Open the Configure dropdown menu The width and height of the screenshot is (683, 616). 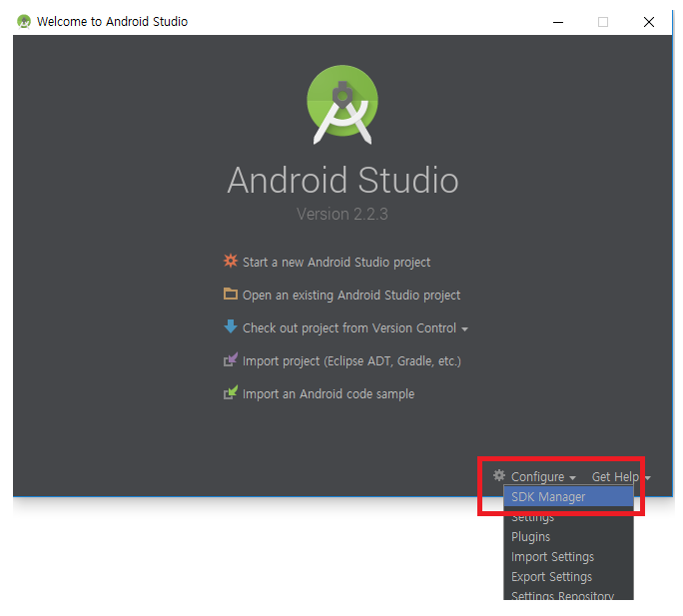pyautogui.click(x=543, y=477)
